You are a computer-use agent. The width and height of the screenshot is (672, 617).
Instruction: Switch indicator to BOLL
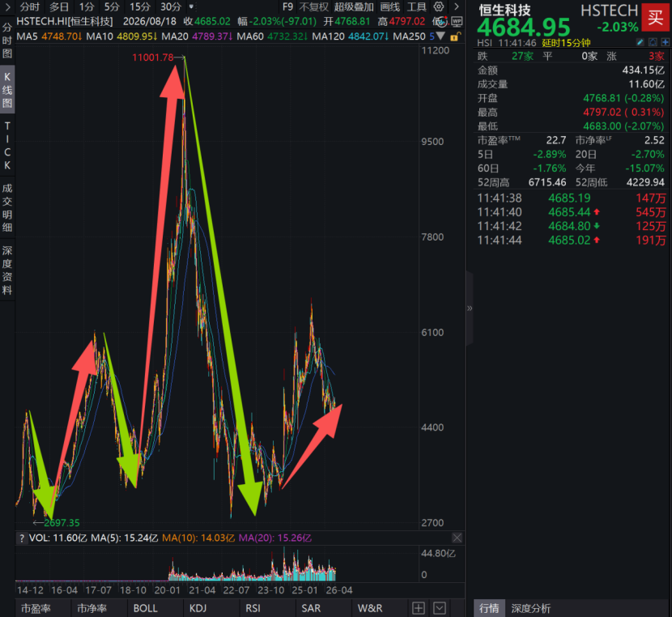146,608
